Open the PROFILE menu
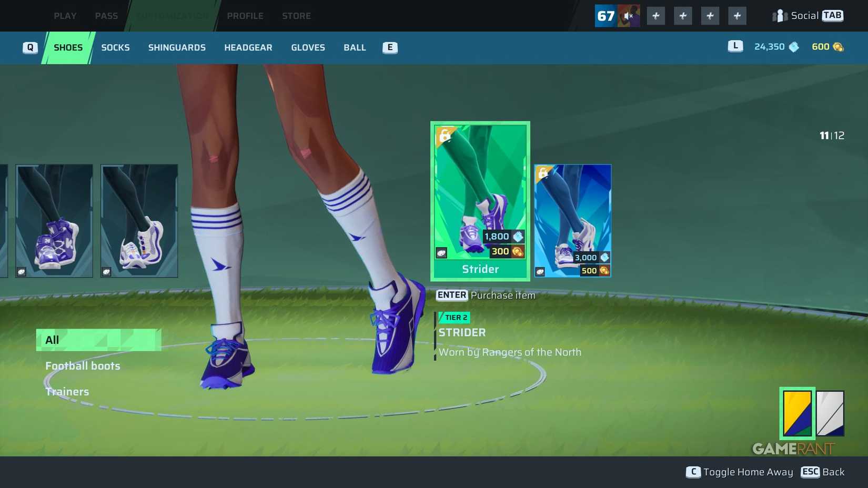Image resolution: width=868 pixels, height=488 pixels. click(245, 16)
